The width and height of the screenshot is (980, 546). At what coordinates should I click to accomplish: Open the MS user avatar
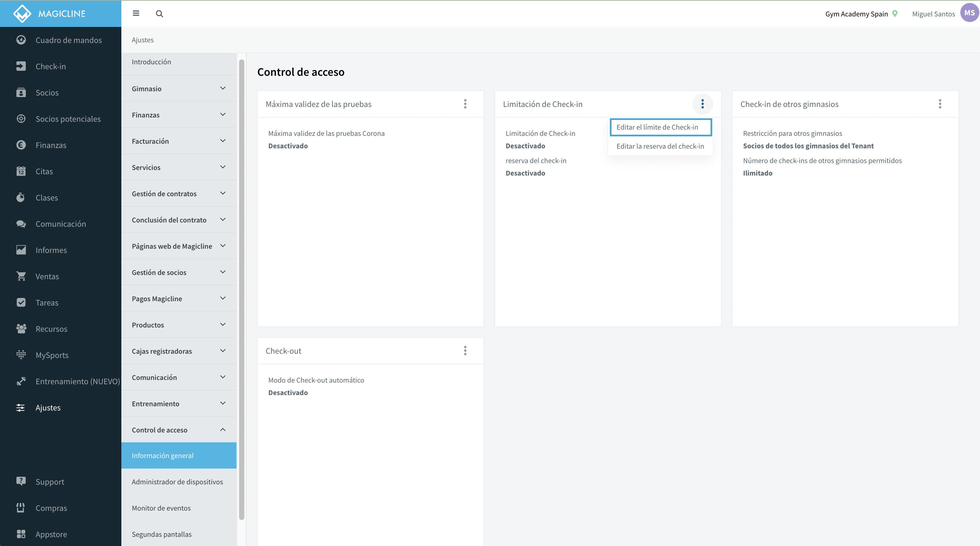coord(970,13)
